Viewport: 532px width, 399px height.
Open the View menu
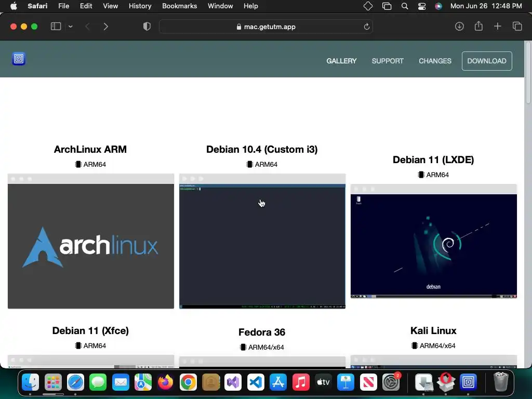[110, 6]
